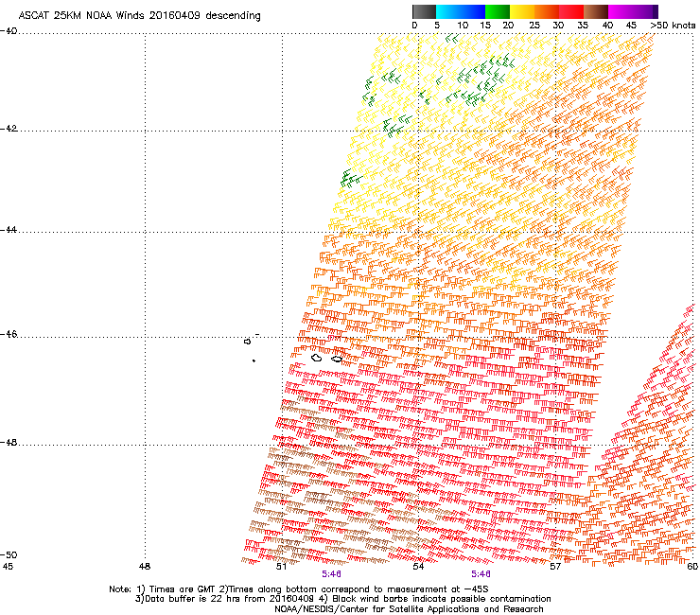This screenshot has width=700, height=615.
Task: Click the longitude label '45'
Action: pos(8,567)
